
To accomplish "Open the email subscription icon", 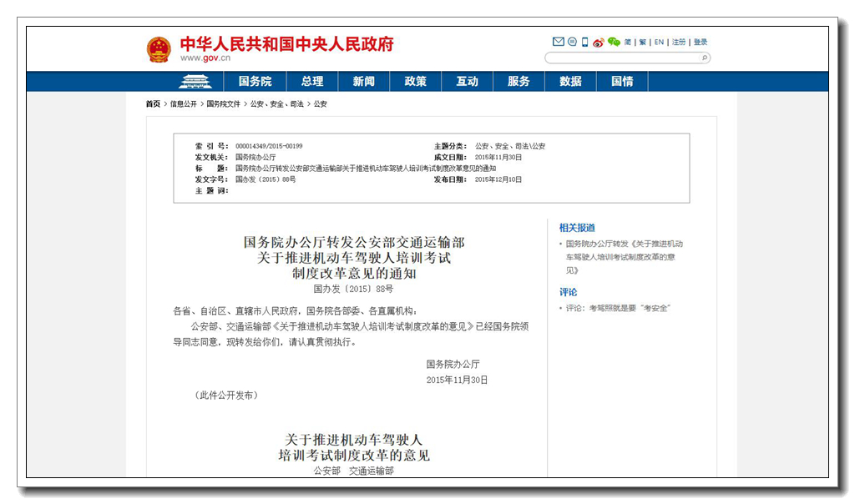I will tap(558, 40).
